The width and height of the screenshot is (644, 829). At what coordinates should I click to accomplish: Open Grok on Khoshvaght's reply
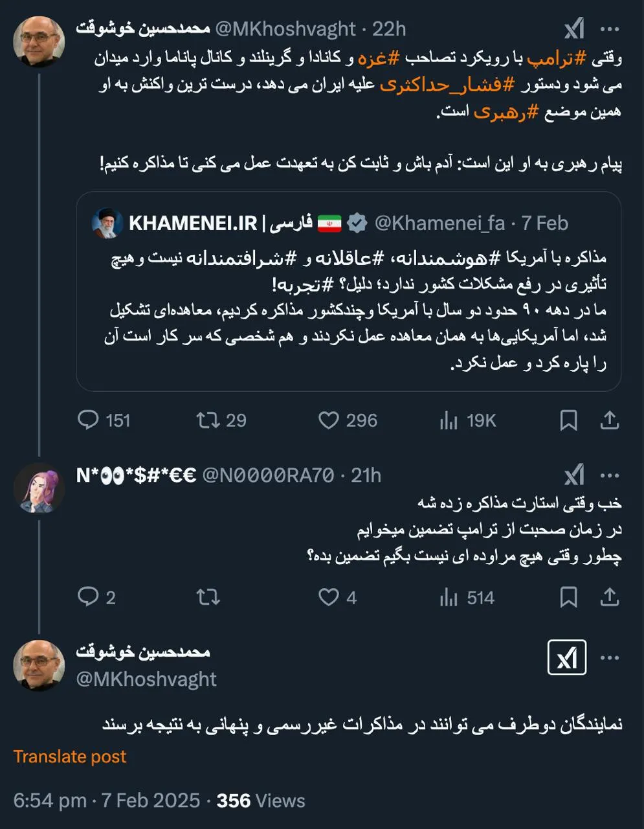pos(568,659)
